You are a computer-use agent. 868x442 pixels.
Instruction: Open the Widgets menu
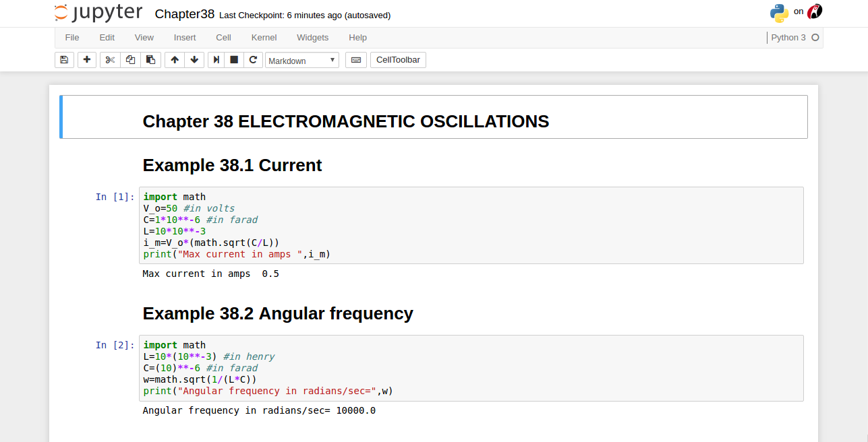click(312, 38)
